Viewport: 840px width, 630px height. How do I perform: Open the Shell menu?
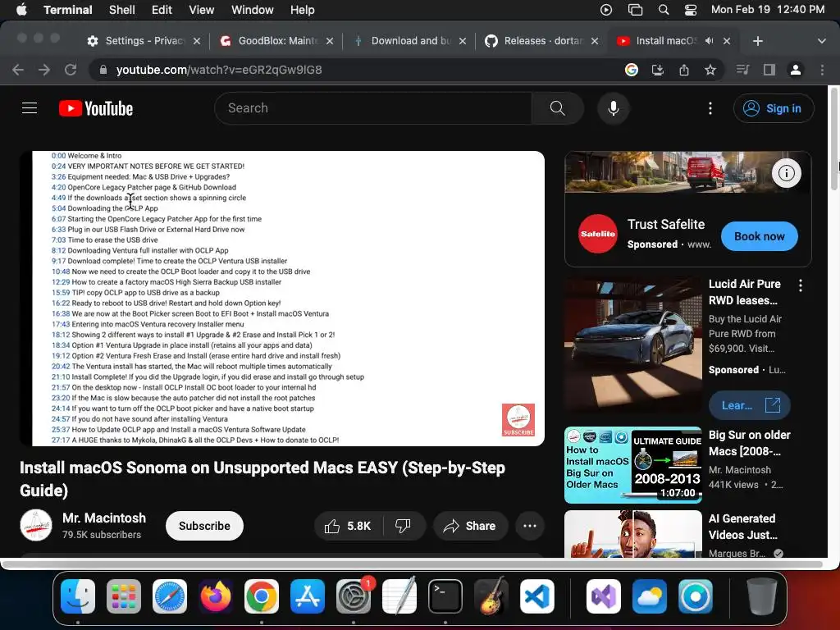click(121, 10)
